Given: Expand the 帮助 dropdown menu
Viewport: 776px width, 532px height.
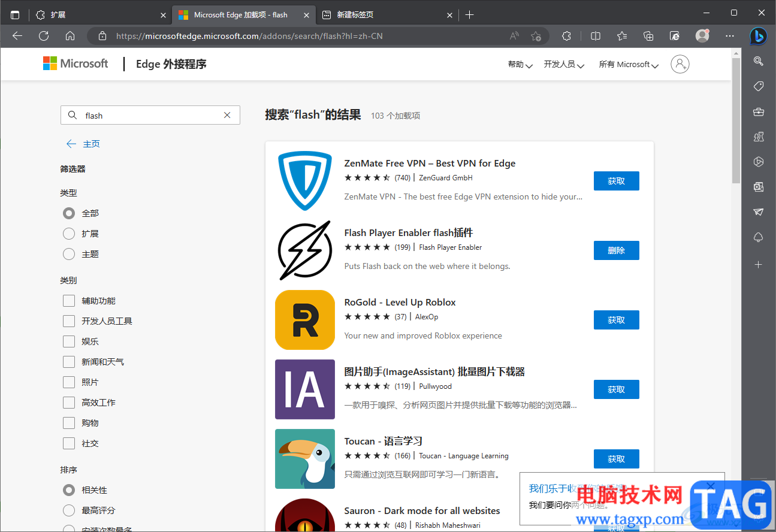Looking at the screenshot, I should coord(520,65).
